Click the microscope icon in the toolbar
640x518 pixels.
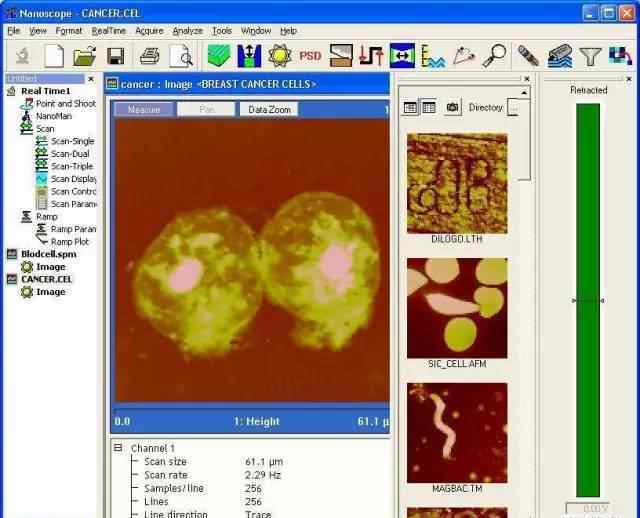(23, 56)
